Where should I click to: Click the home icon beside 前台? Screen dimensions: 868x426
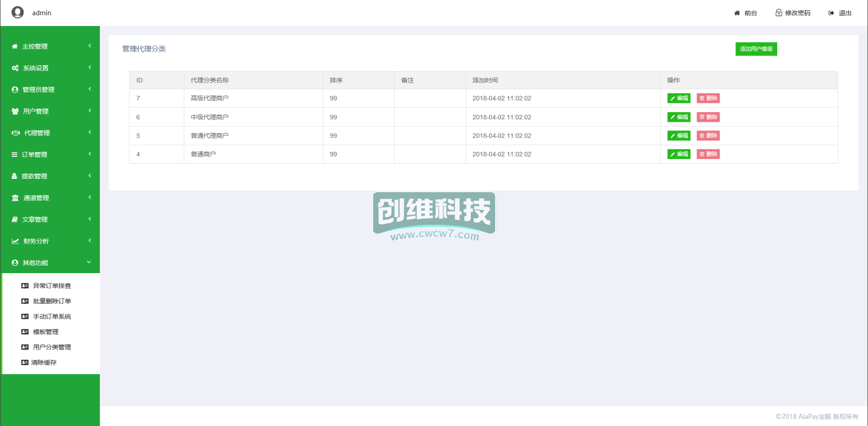[737, 13]
